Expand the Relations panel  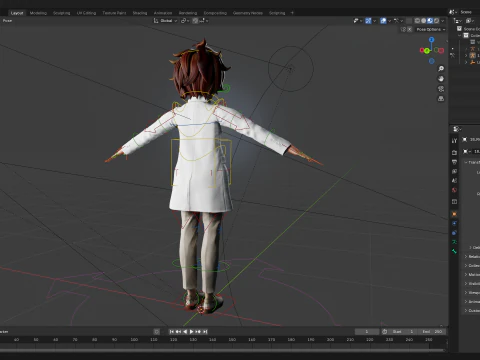tap(472, 256)
